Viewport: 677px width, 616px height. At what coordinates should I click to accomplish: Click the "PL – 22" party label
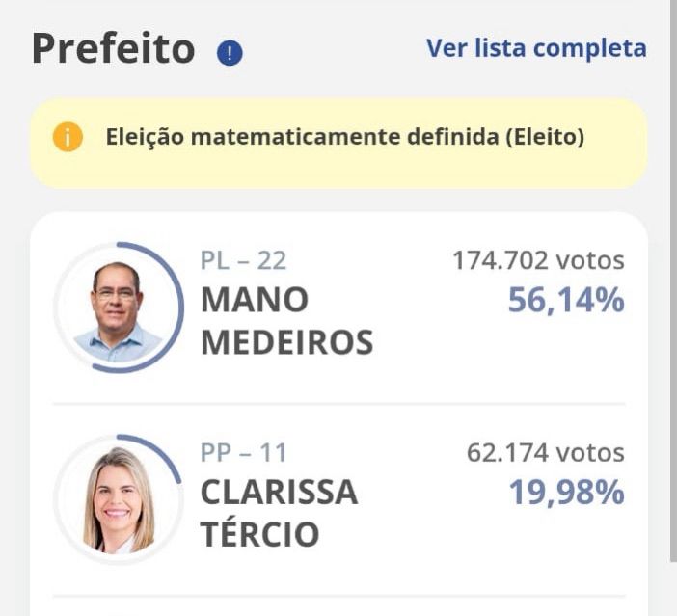(x=243, y=260)
